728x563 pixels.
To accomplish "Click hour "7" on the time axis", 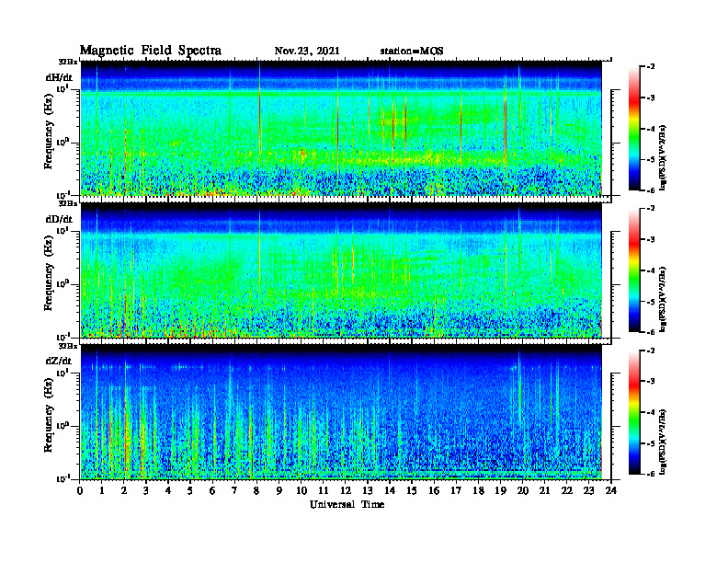I will click(x=234, y=491).
